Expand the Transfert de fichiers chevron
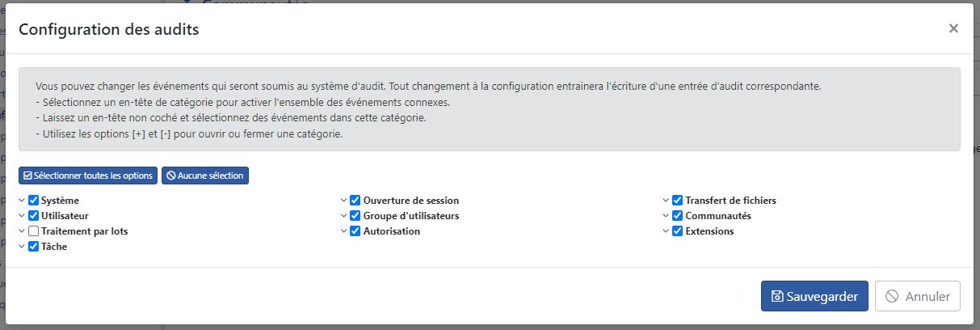 pyautogui.click(x=666, y=200)
